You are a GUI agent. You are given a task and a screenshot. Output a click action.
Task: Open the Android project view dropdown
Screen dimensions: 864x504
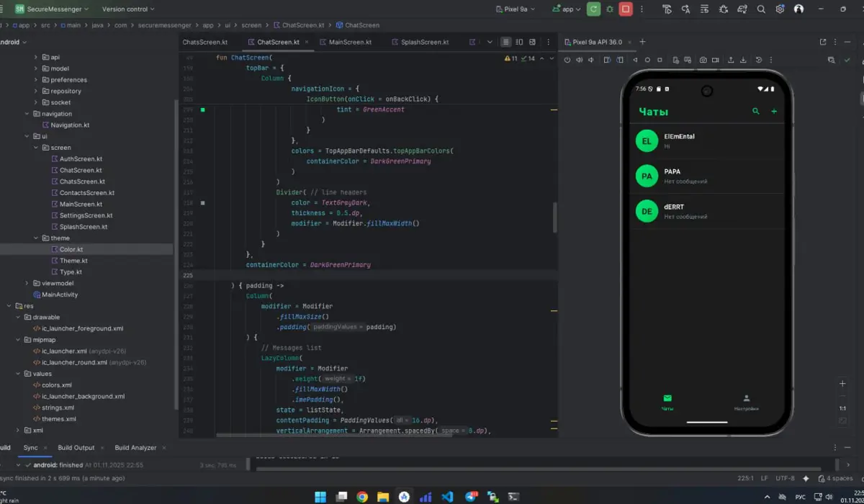tap(13, 42)
